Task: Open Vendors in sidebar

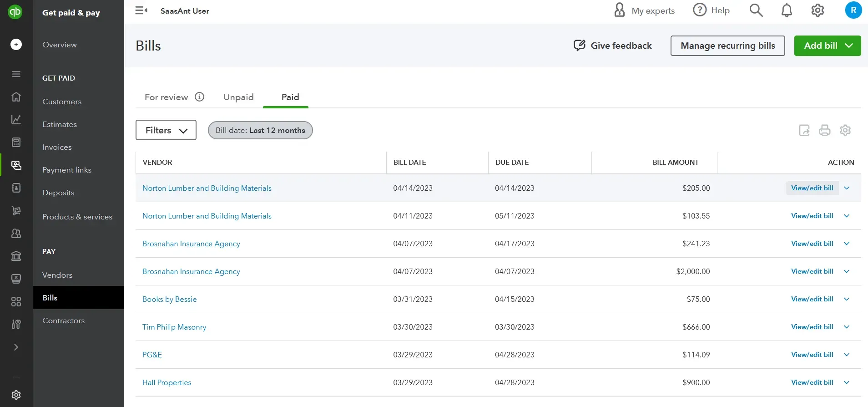Action: [57, 275]
